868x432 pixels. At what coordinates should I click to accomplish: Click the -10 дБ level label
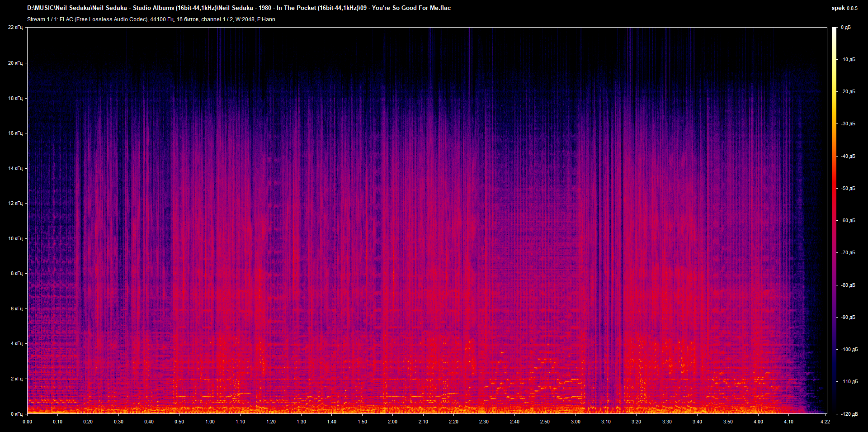[848, 60]
